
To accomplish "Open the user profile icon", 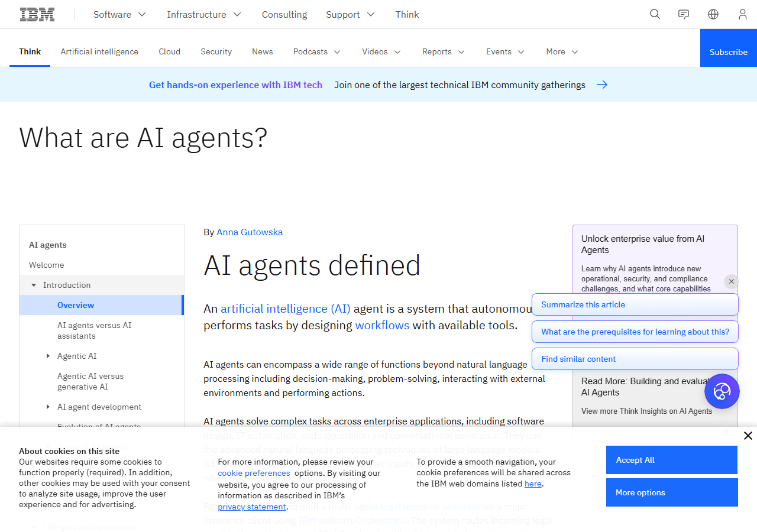I will coord(743,14).
